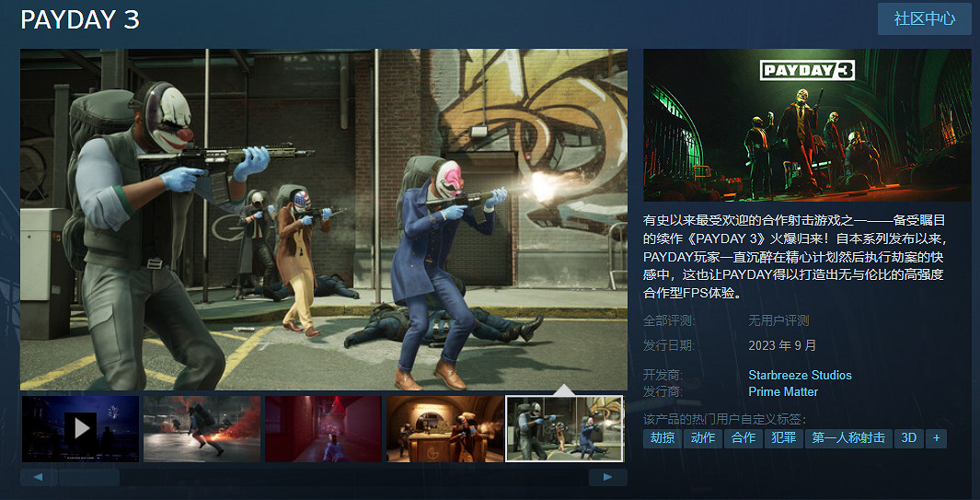
Task: Select the red corridor screenshot thumbnail
Action: coord(323,428)
